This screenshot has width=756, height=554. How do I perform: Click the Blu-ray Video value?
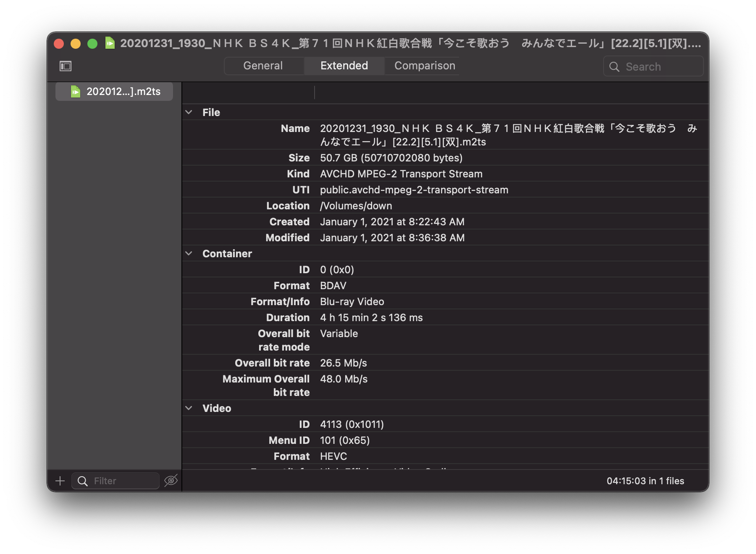click(352, 302)
